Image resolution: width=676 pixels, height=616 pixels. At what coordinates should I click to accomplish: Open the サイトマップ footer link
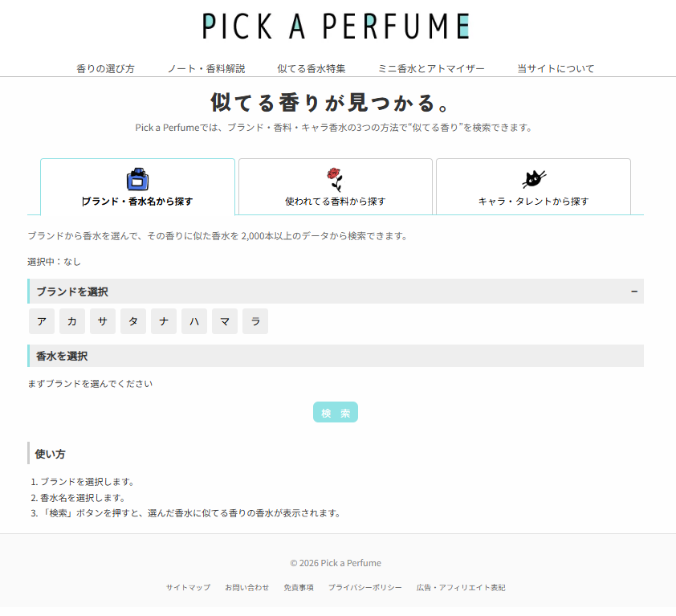(x=188, y=588)
